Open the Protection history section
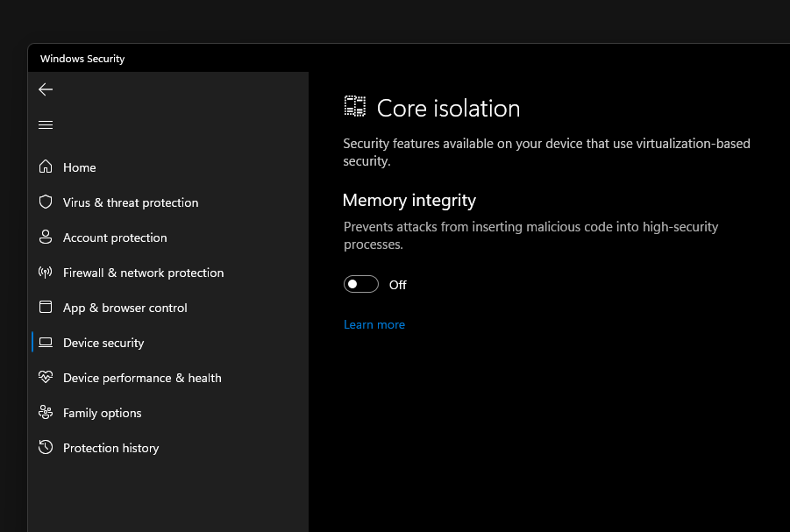The width and height of the screenshot is (790, 532). (110, 448)
